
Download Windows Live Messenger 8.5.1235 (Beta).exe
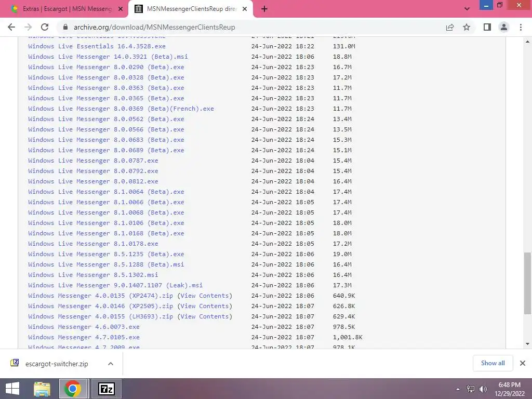106,254
